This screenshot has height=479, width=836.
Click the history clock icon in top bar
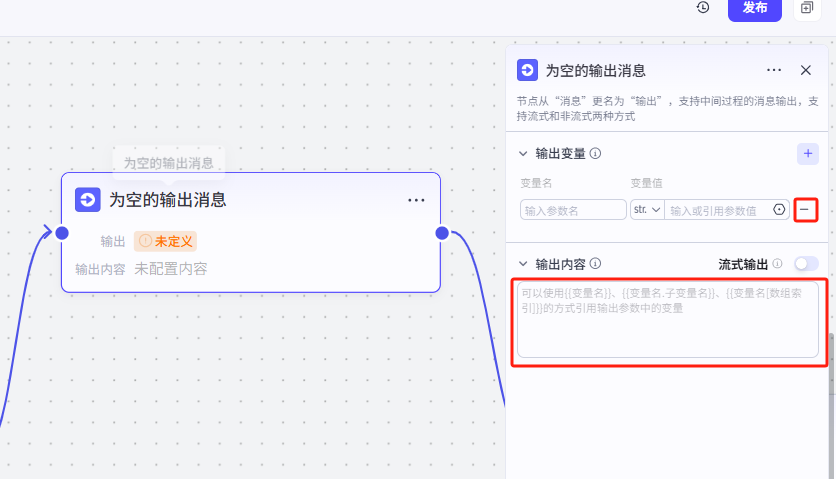(703, 8)
